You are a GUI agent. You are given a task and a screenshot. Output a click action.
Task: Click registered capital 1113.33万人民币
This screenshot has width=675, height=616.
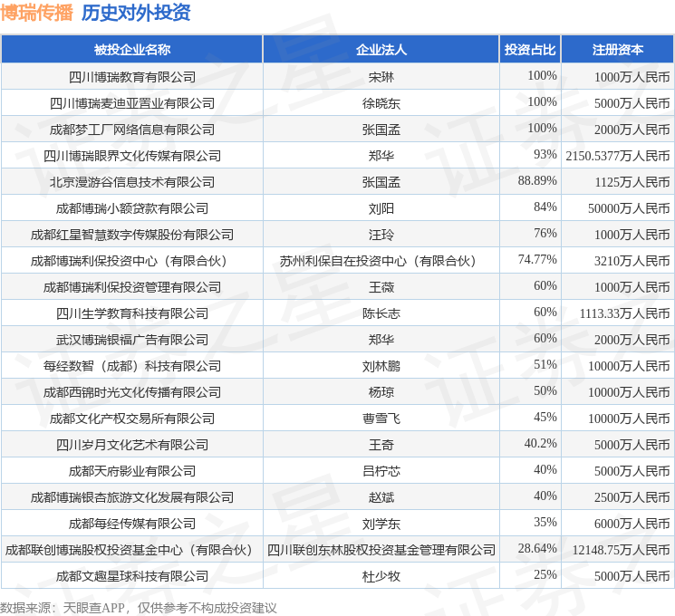point(624,313)
